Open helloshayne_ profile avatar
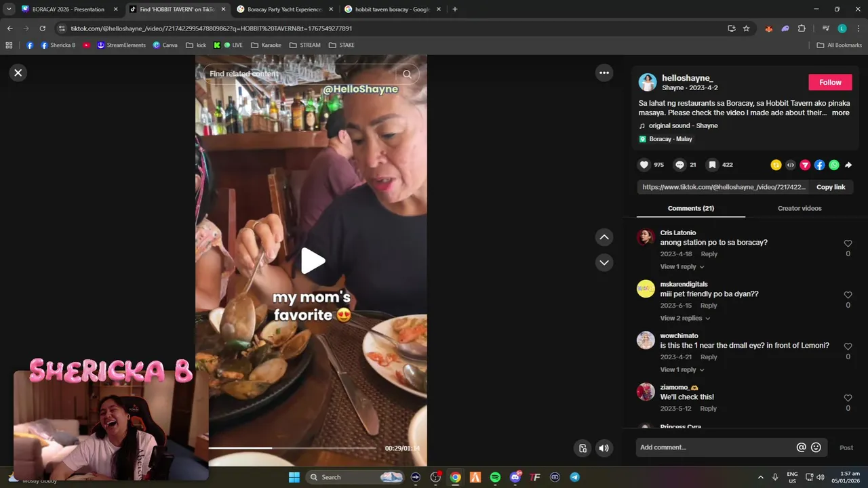This screenshot has height=488, width=868. tap(648, 82)
